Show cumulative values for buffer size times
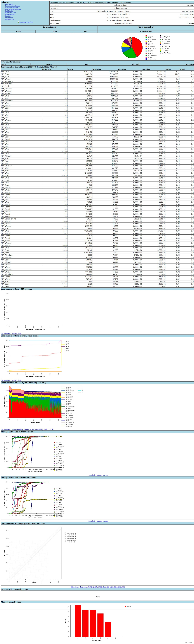 pyautogui.click(x=95, y=475)
